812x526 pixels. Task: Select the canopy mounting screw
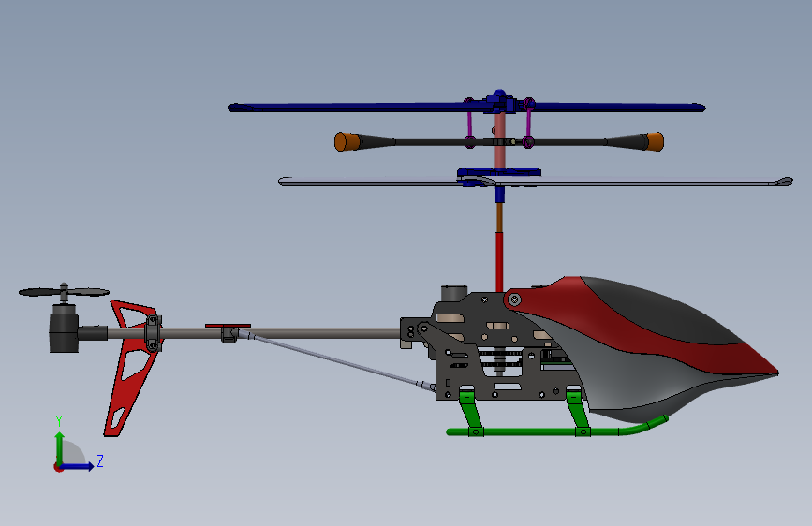tap(514, 300)
